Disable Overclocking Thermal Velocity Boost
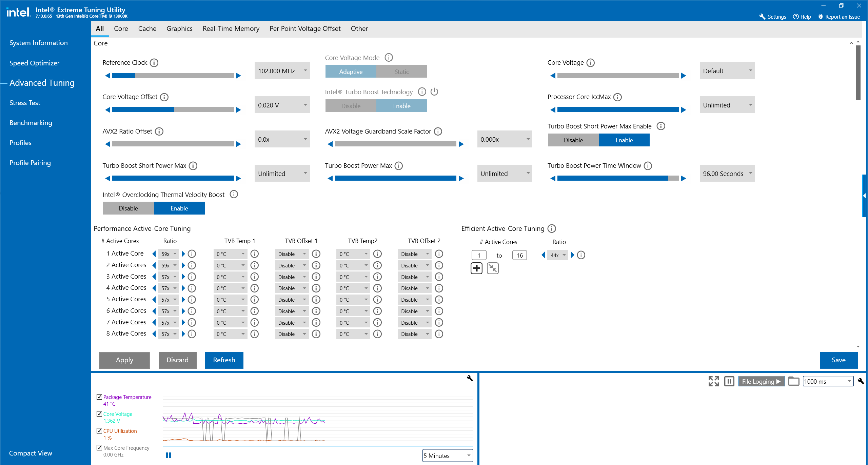This screenshot has height=465, width=868. coord(129,208)
